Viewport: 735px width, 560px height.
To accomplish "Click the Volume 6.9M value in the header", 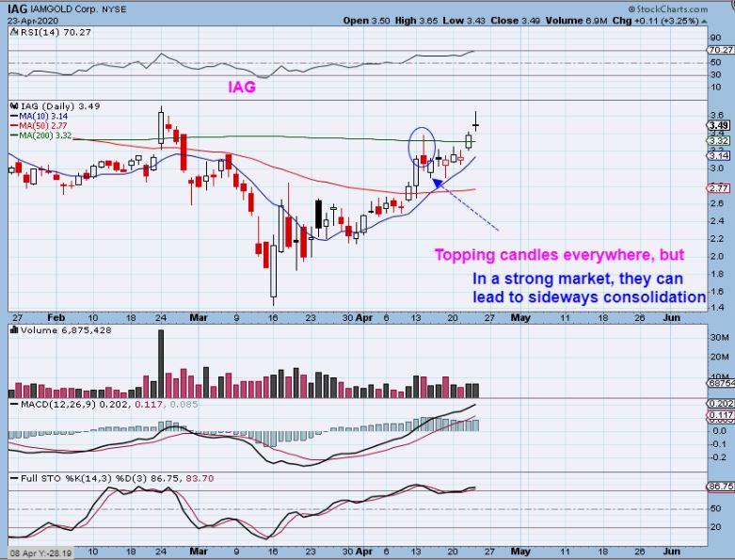I will (x=576, y=21).
